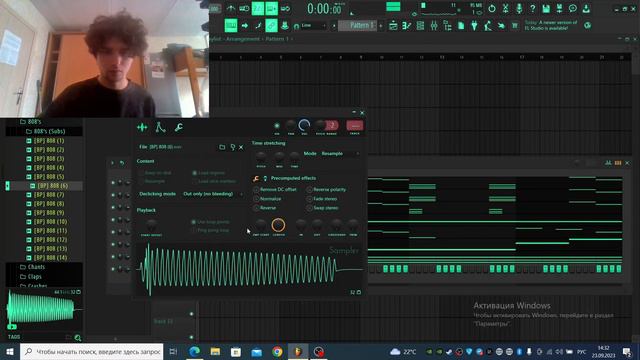This screenshot has height=360, width=640.
Task: Click the microphone recording icon
Action: (519, 8)
